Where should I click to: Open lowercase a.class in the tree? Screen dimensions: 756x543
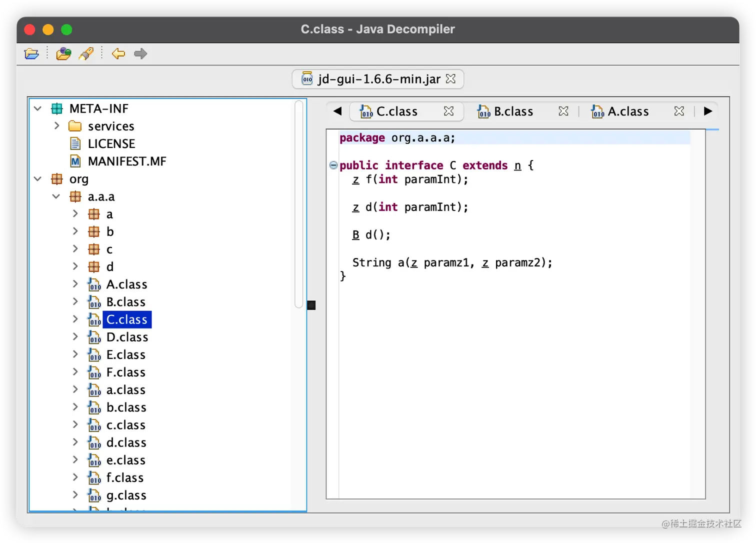click(x=126, y=389)
